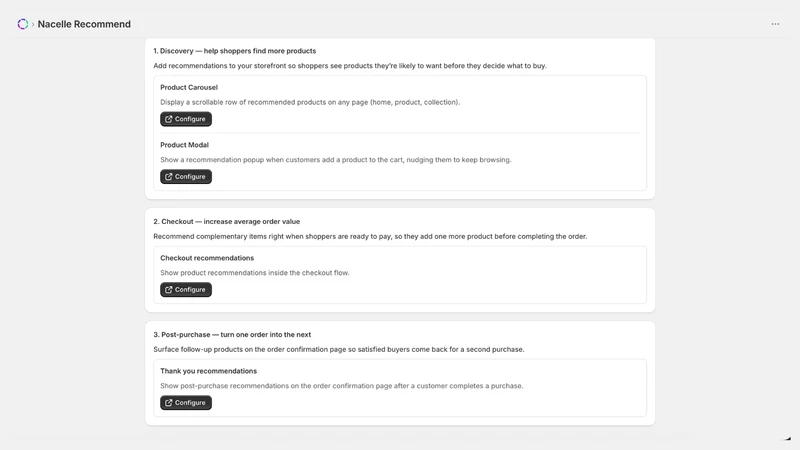Open the three-dot more options menu
The width and height of the screenshot is (800, 450).
click(x=775, y=24)
